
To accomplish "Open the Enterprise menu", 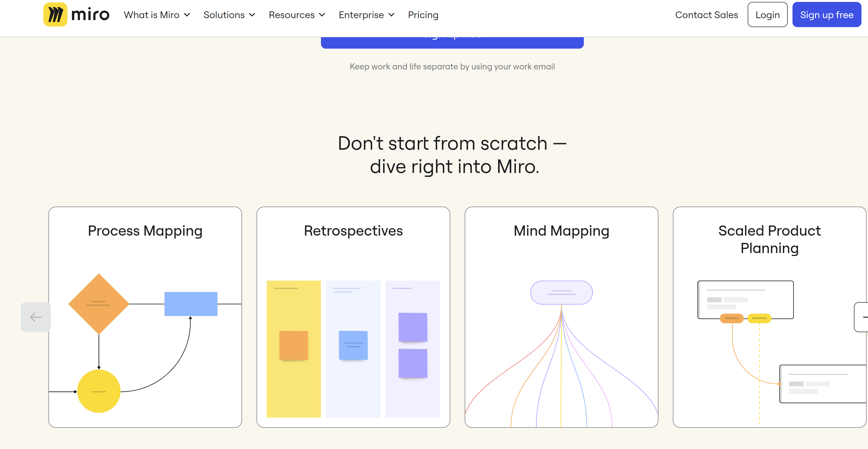I will (367, 15).
